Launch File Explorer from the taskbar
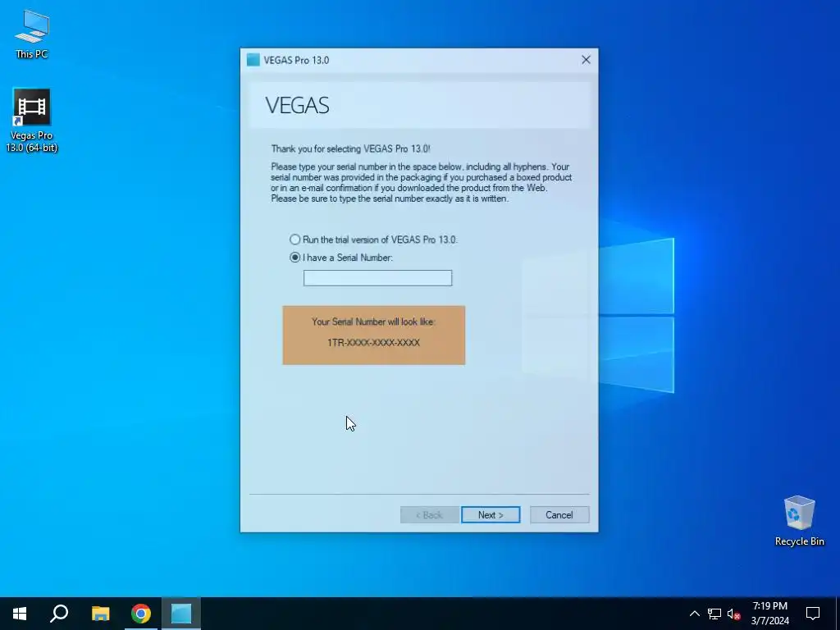Screen dimensions: 840x630 (100, 614)
